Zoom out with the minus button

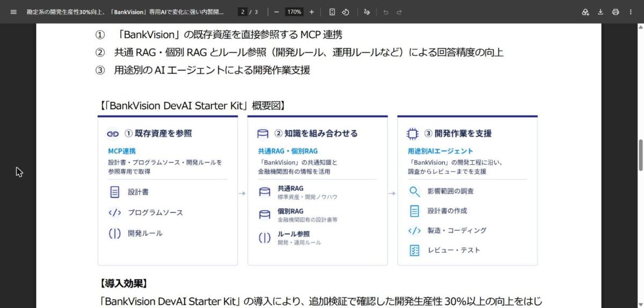pos(276,12)
